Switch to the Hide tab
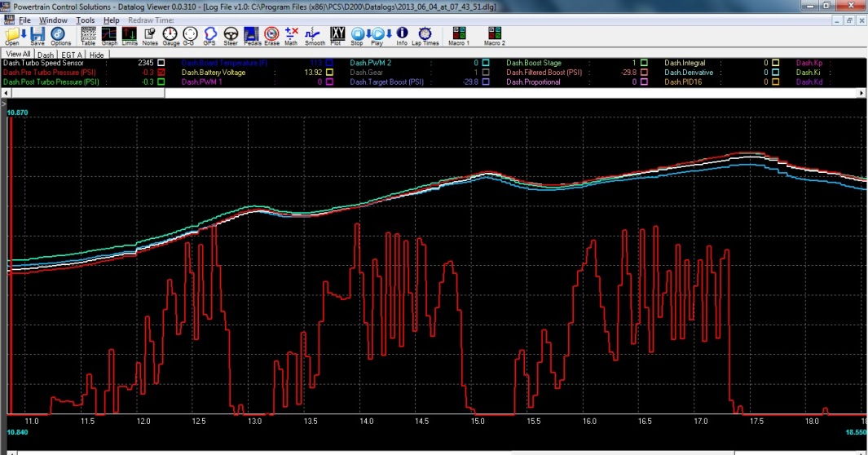Image resolution: width=868 pixels, height=455 pixels. [x=96, y=55]
